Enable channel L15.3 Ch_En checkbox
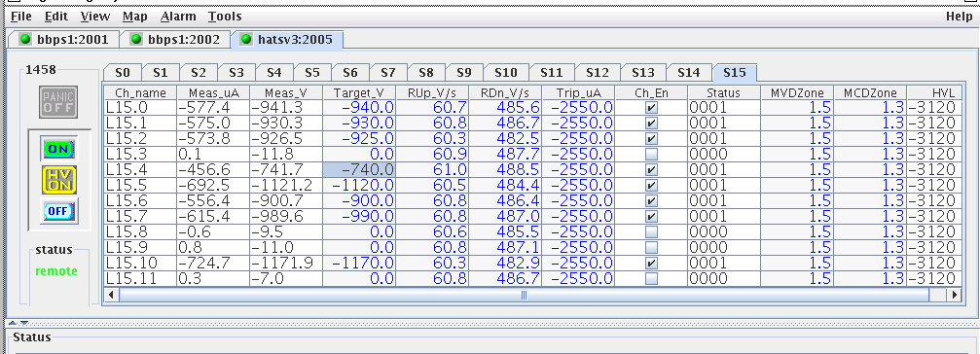 [651, 155]
